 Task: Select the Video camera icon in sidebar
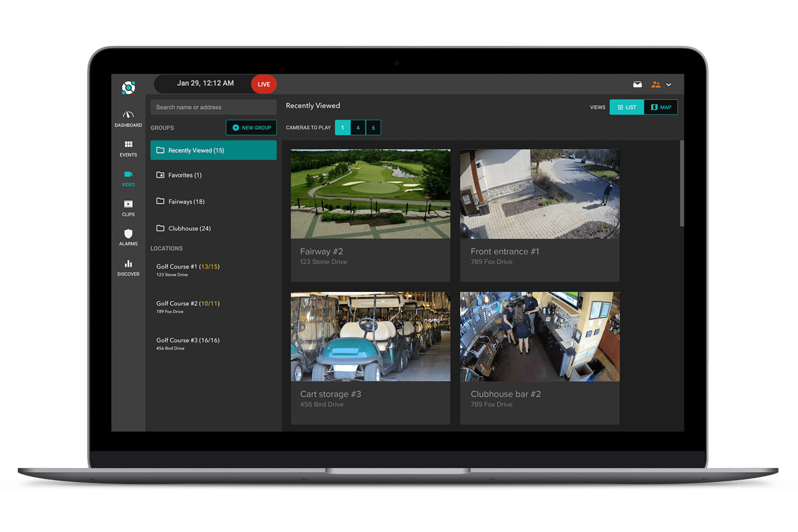(x=128, y=174)
